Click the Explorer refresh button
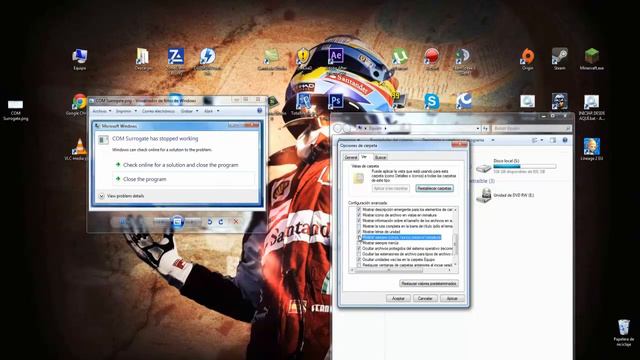Viewport: 640px width, 360px height. point(485,128)
